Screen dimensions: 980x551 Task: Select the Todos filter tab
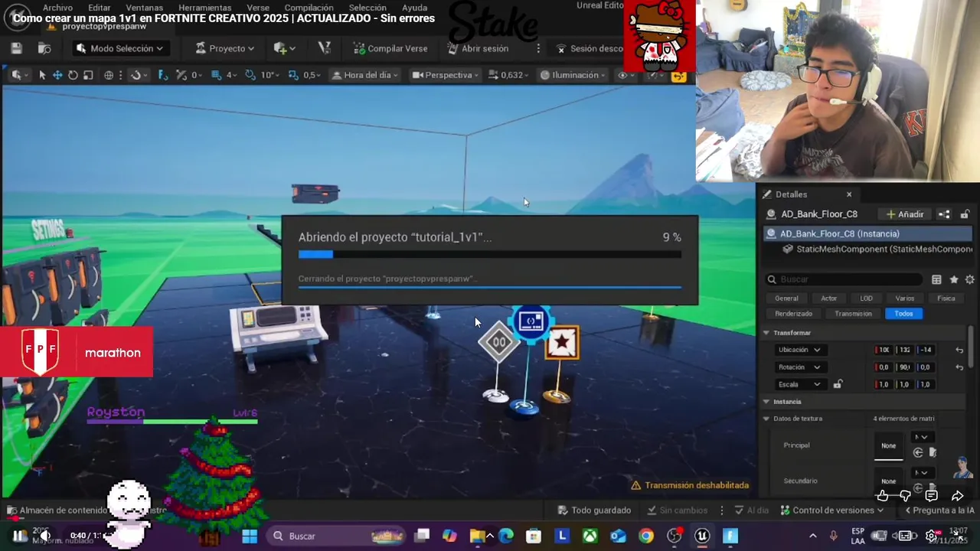point(903,314)
